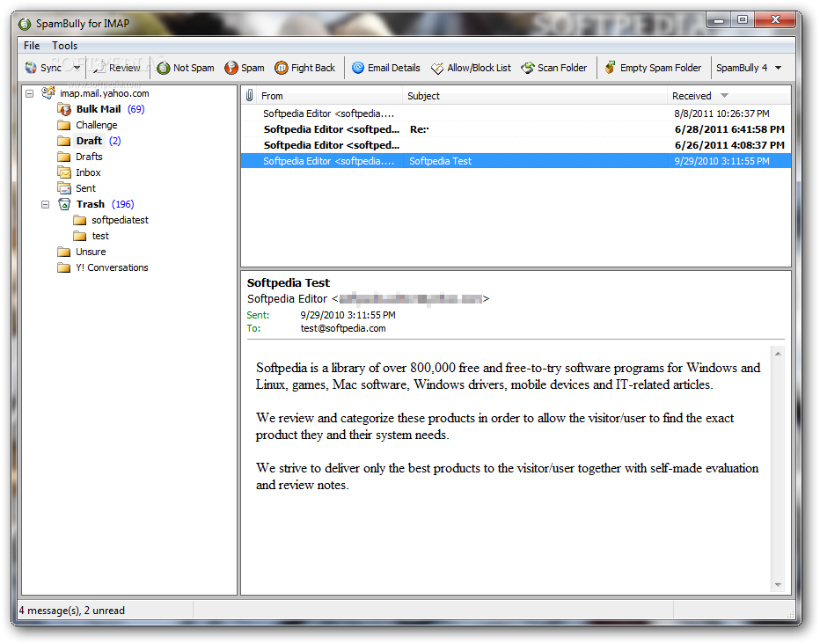The height and width of the screenshot is (644, 820).
Task: Click the Trash recycle bin icon
Action: [x=64, y=204]
